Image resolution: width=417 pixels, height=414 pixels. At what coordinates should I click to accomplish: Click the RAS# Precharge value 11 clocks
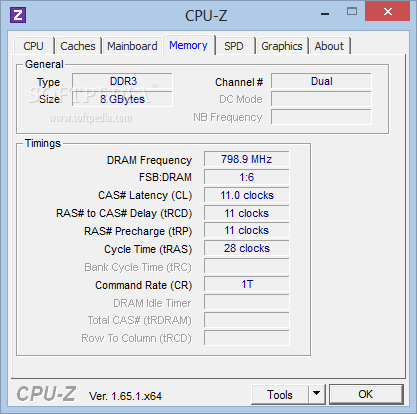click(x=247, y=230)
